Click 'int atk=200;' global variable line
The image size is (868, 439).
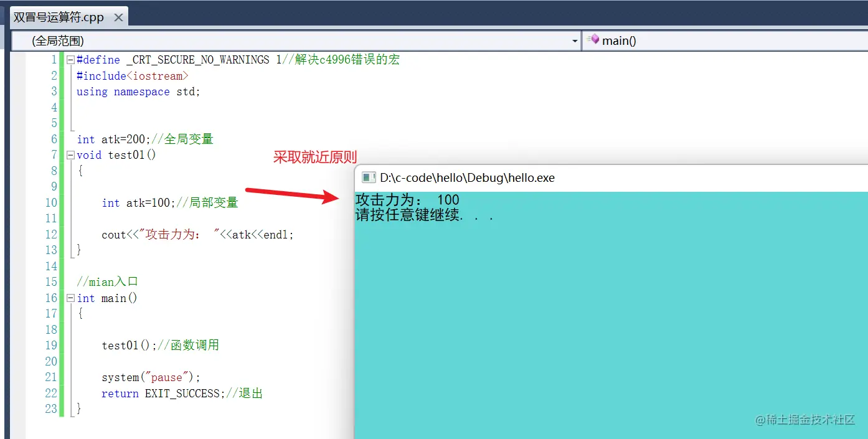tap(145, 139)
